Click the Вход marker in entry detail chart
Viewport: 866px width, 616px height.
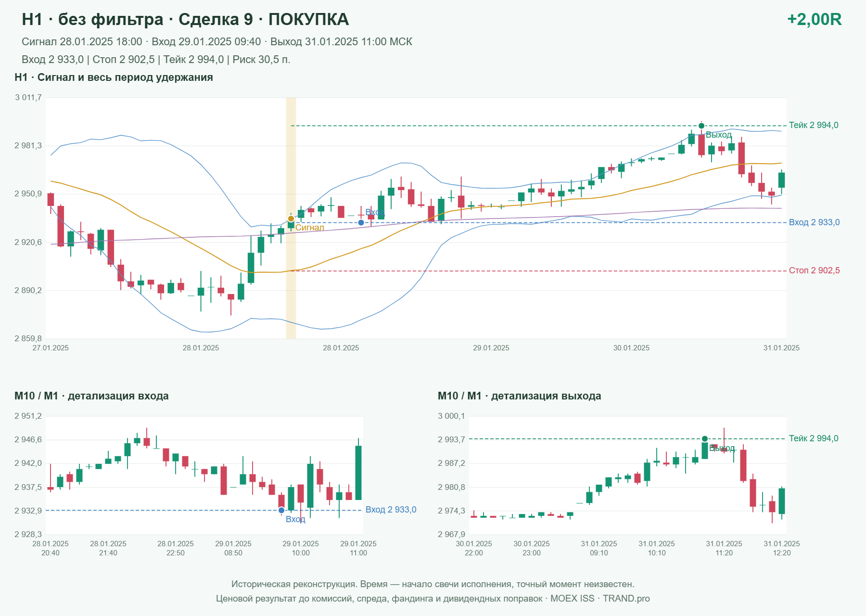click(x=281, y=510)
